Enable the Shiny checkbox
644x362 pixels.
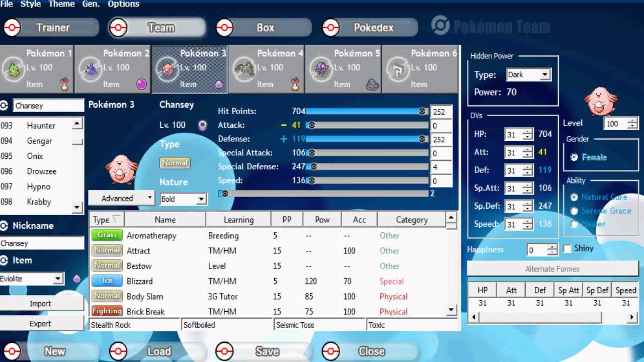tap(568, 248)
